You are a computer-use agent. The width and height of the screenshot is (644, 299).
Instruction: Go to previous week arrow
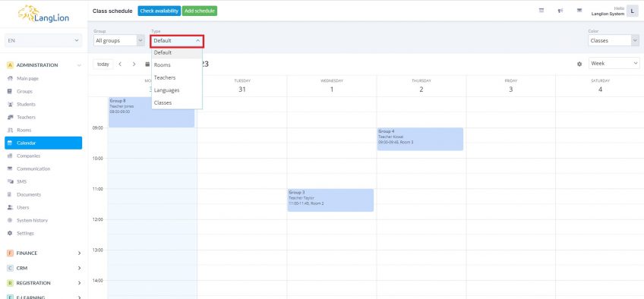point(120,64)
